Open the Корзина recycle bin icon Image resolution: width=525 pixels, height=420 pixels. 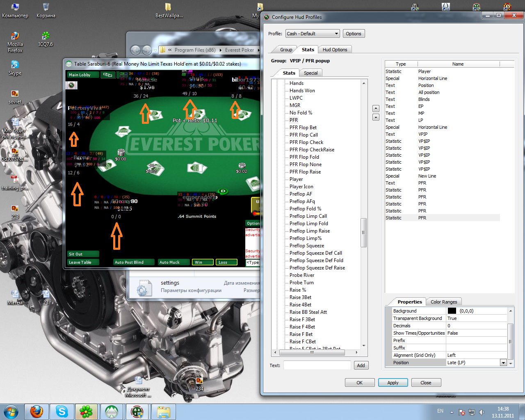click(46, 11)
